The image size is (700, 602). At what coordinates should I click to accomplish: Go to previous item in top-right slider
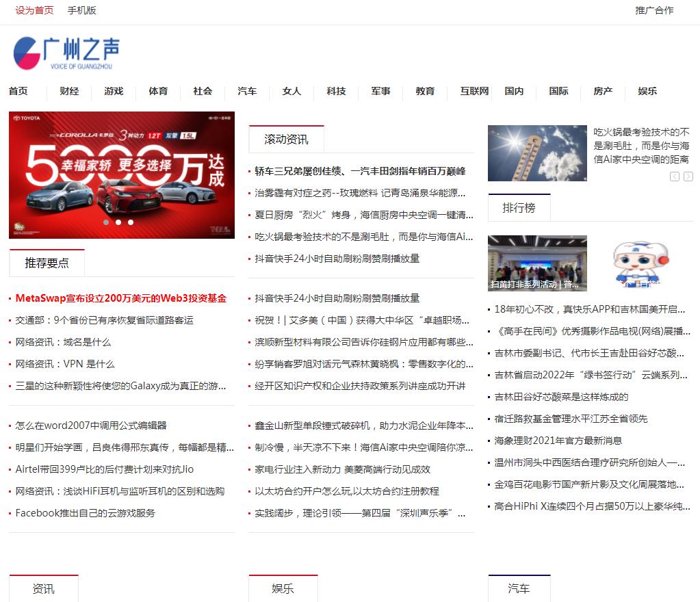tap(675, 176)
